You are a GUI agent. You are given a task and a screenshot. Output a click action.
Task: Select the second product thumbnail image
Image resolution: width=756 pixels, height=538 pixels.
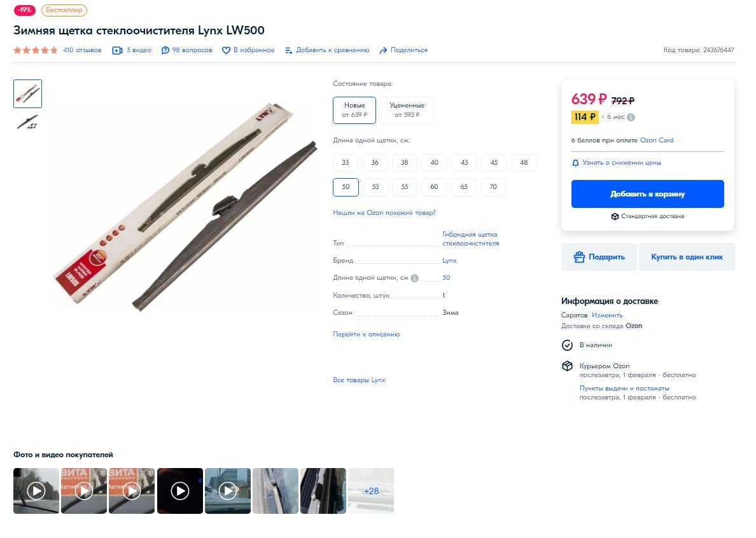(x=27, y=122)
